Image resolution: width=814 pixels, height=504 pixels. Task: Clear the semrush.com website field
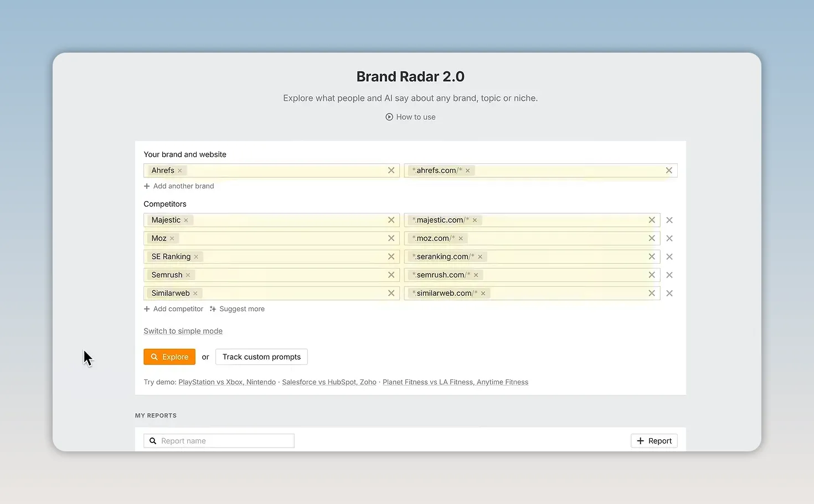tap(652, 275)
